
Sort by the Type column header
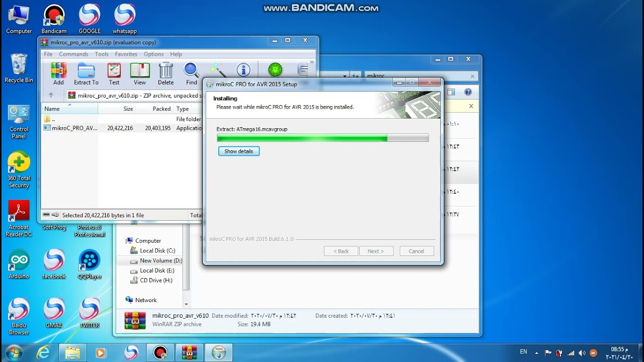[188, 109]
